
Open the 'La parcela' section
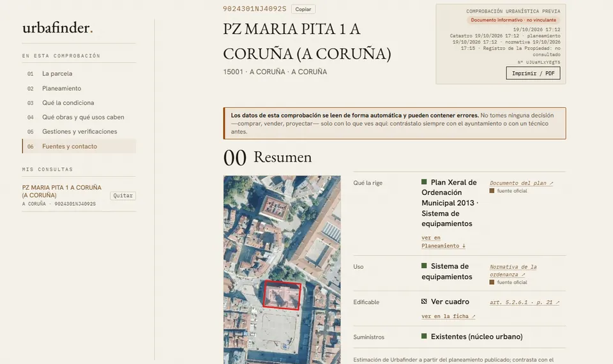tap(57, 73)
